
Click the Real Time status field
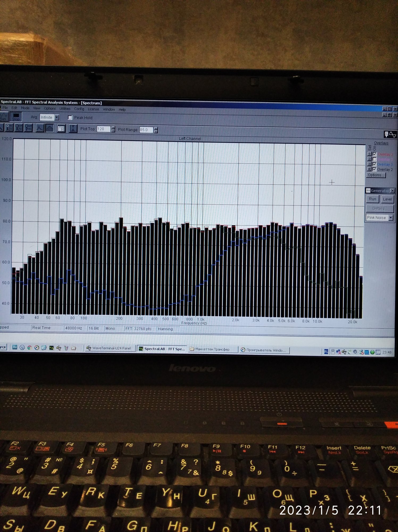tap(47, 328)
